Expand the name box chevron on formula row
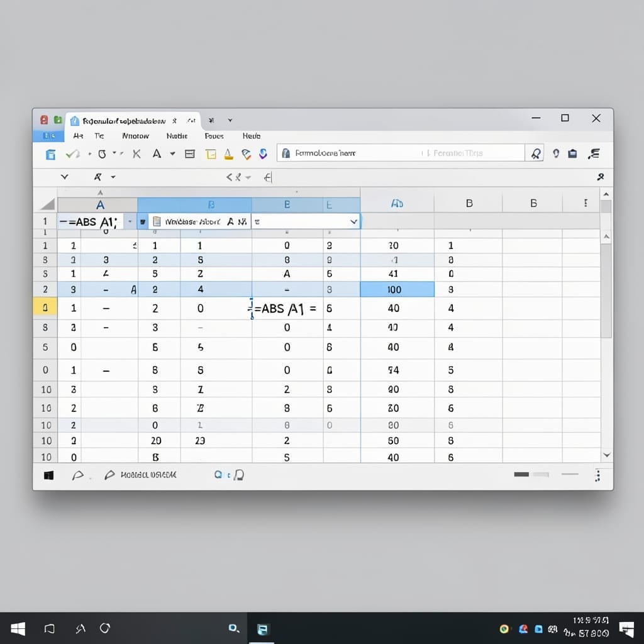This screenshot has height=644, width=644. tap(65, 177)
